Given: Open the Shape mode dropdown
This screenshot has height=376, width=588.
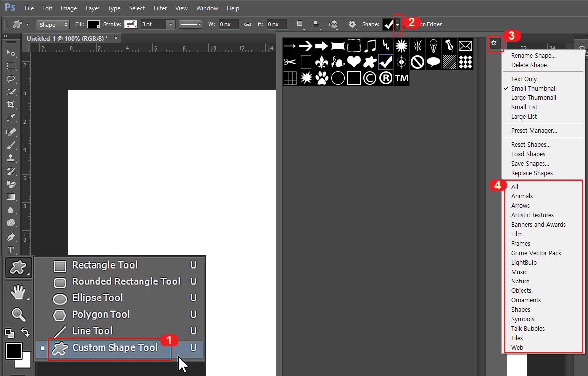Looking at the screenshot, I should tap(52, 24).
